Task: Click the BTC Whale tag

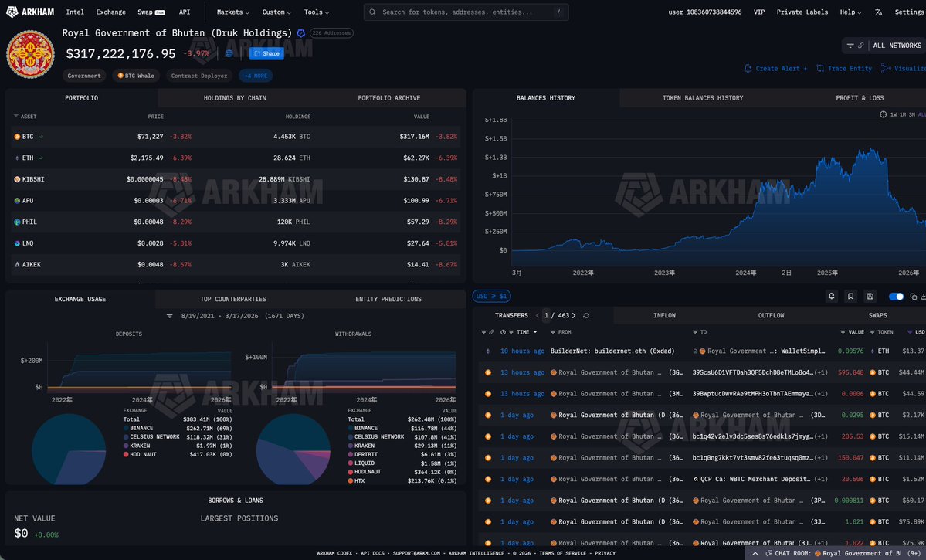Action: [x=136, y=76]
